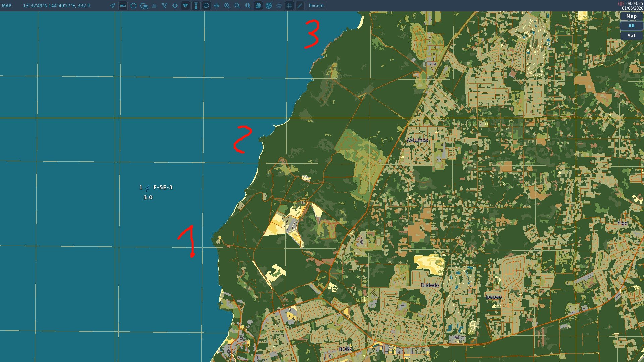Toggle the globe coordinates grid icon
The image size is (644, 362).
258,6
